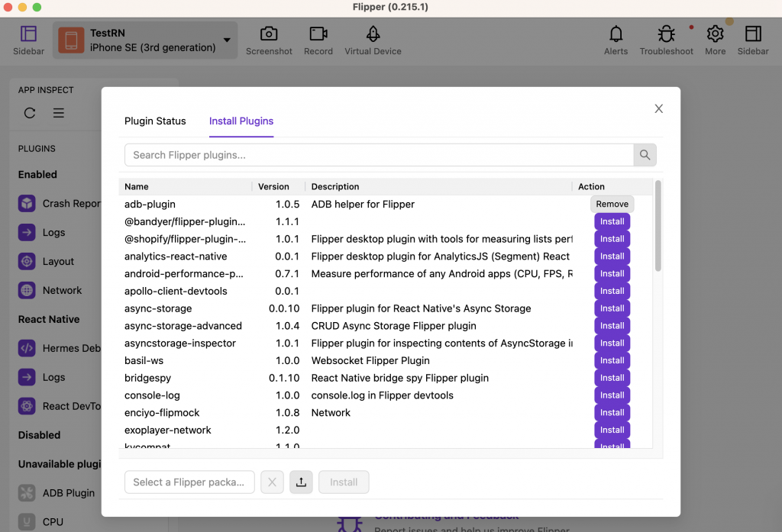
Task: Click the Screenshot camera icon
Action: [x=269, y=34]
